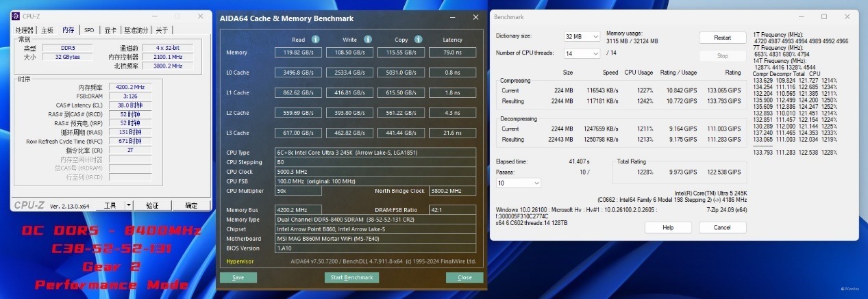
Task: Click the 32 GBytes size field in CPU-Z
Action: pyautogui.click(x=67, y=57)
